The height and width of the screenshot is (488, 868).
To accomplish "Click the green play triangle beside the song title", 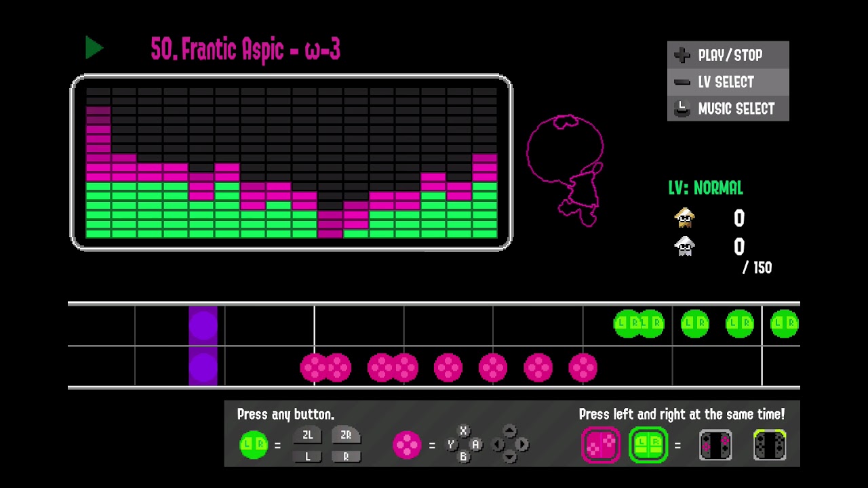I will (x=94, y=48).
